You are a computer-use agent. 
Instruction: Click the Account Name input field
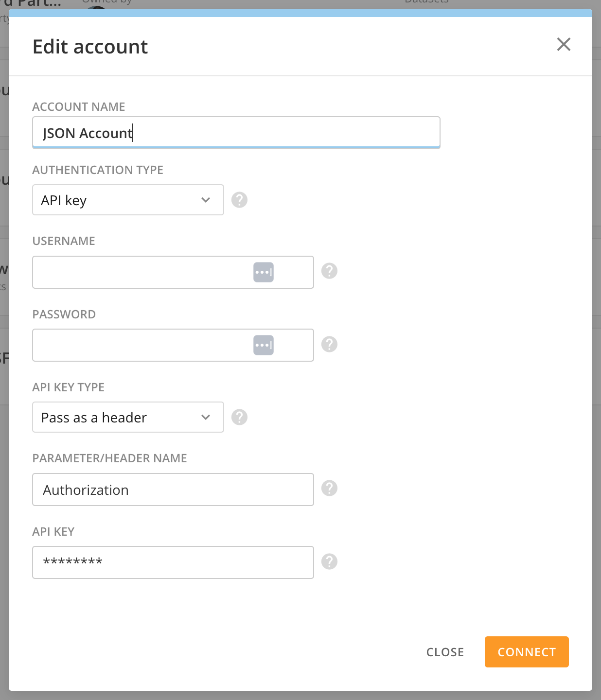click(x=236, y=132)
